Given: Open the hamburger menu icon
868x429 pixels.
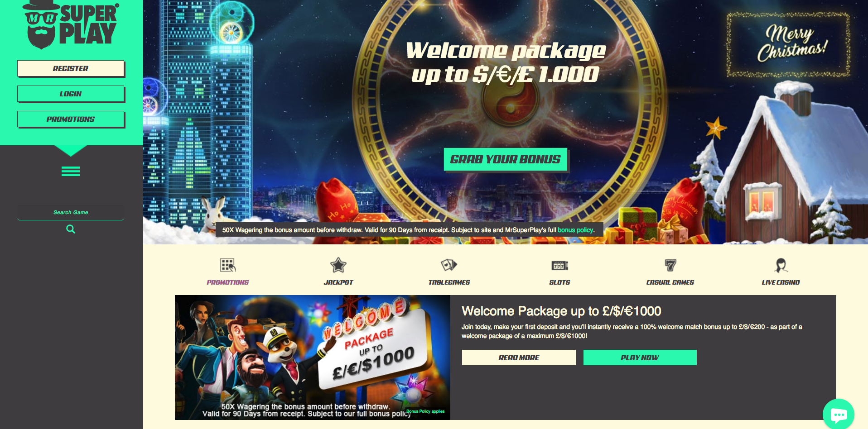Looking at the screenshot, I should [71, 172].
